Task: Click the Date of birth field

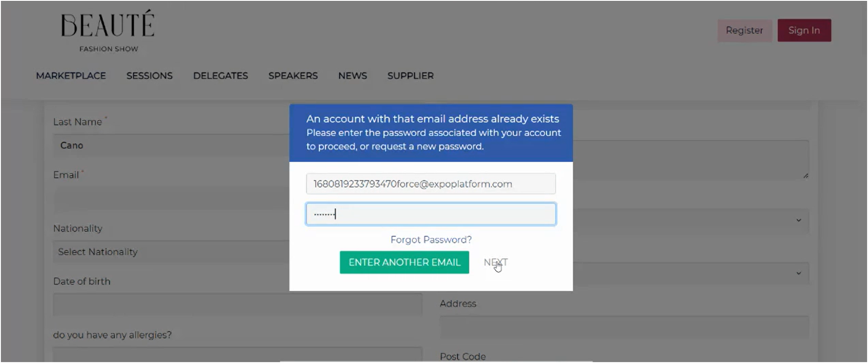Action: (x=237, y=305)
